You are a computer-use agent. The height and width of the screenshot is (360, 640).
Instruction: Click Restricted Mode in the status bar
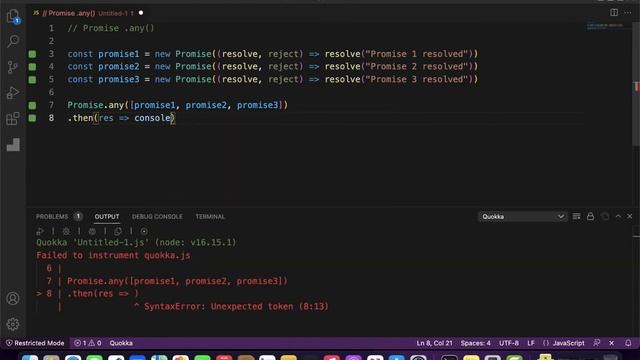[35, 343]
